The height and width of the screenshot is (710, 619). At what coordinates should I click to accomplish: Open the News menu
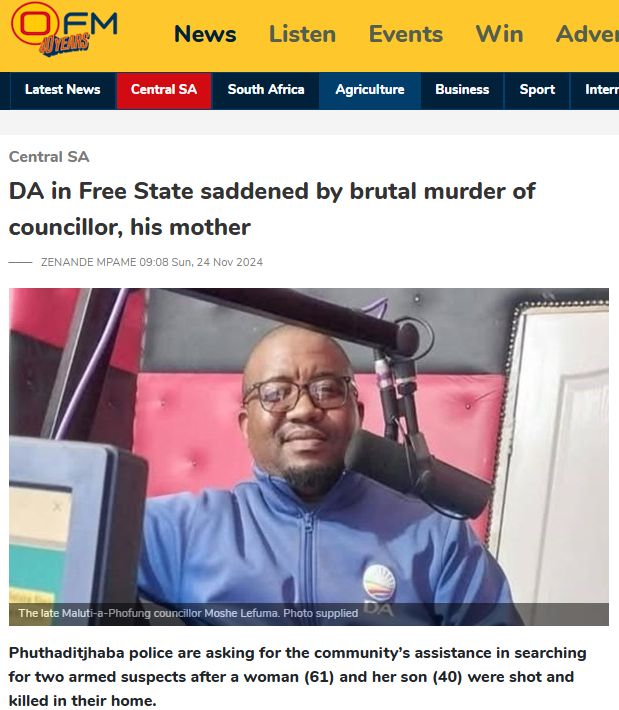(x=205, y=34)
